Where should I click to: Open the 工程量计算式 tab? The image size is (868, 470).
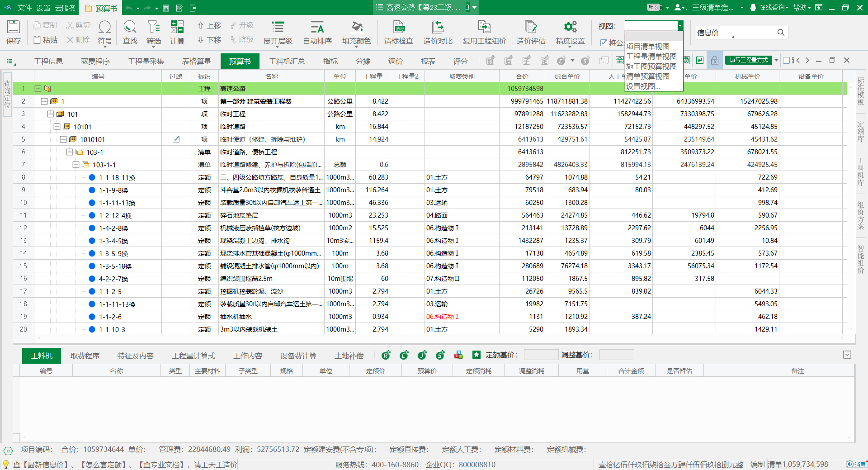point(193,356)
